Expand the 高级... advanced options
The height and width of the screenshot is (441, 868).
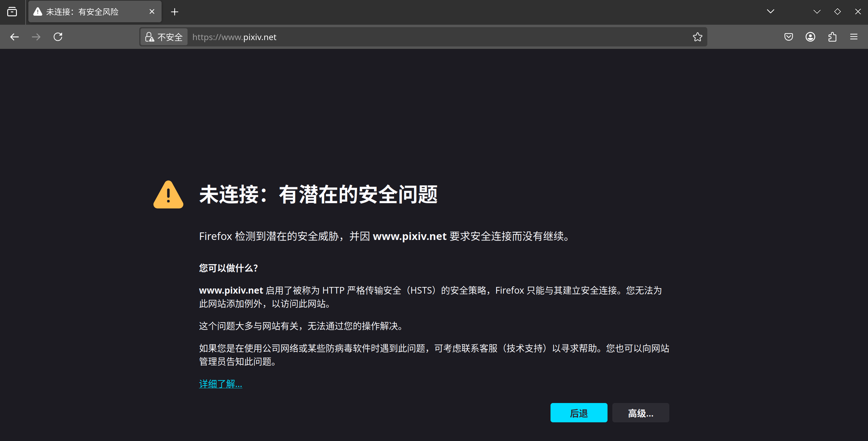[x=640, y=413]
